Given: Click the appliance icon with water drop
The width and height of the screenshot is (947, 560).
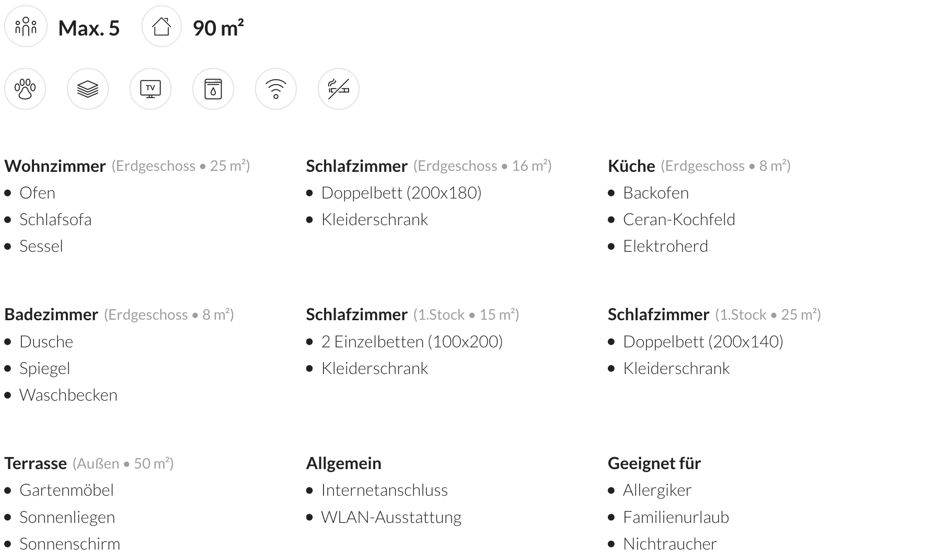Looking at the screenshot, I should tap(213, 89).
